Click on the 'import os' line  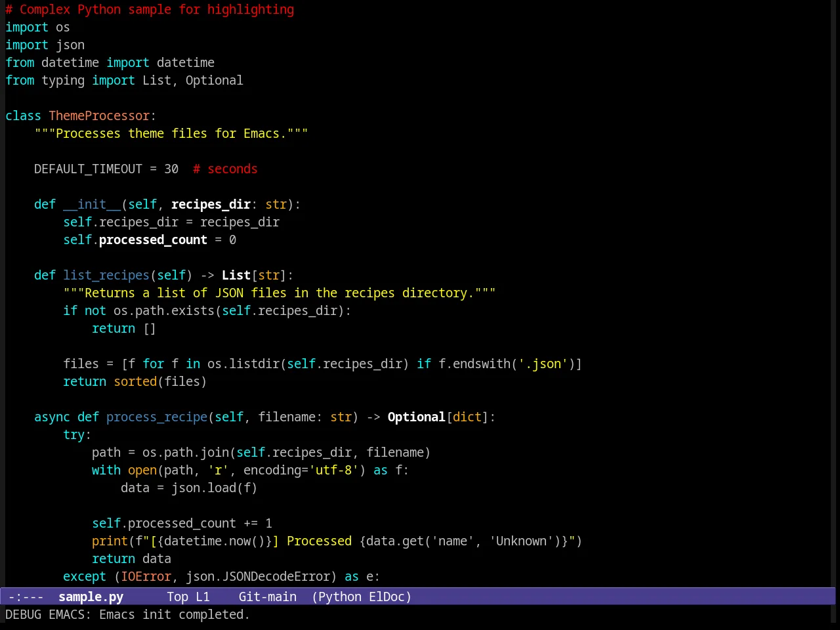coord(37,27)
